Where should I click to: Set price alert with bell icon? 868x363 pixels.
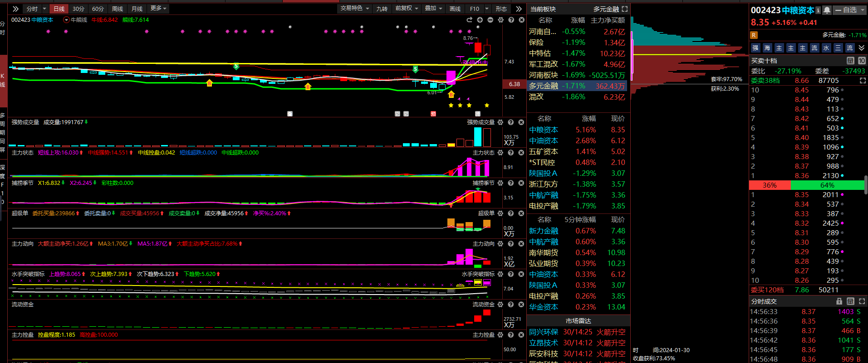click(x=827, y=10)
